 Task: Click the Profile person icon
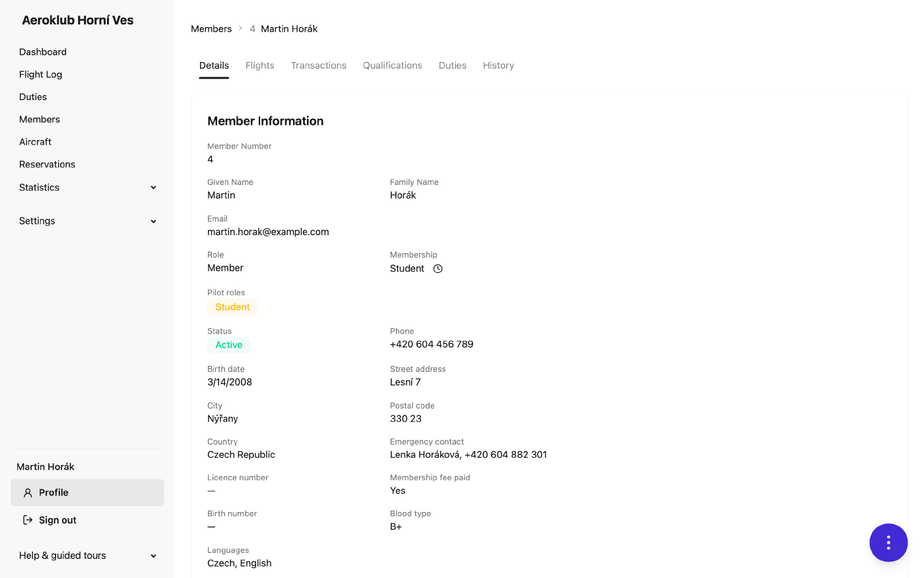(28, 493)
